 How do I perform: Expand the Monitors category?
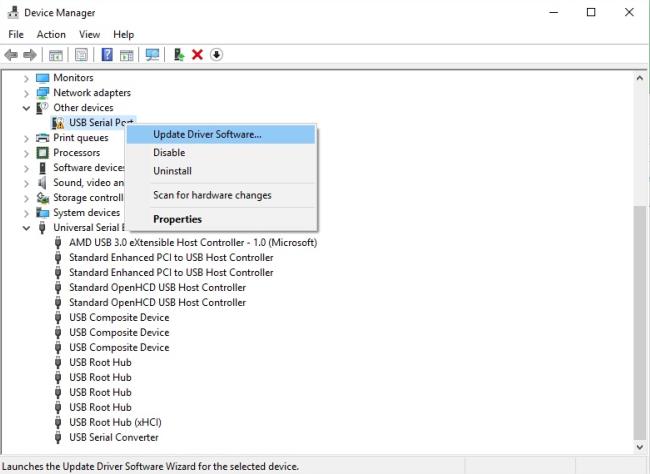(x=27, y=78)
